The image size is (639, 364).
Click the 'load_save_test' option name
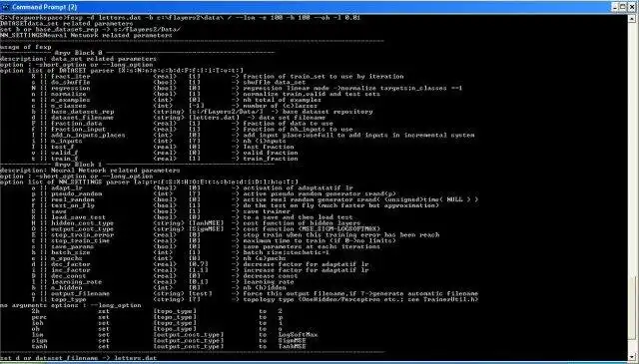click(78, 217)
